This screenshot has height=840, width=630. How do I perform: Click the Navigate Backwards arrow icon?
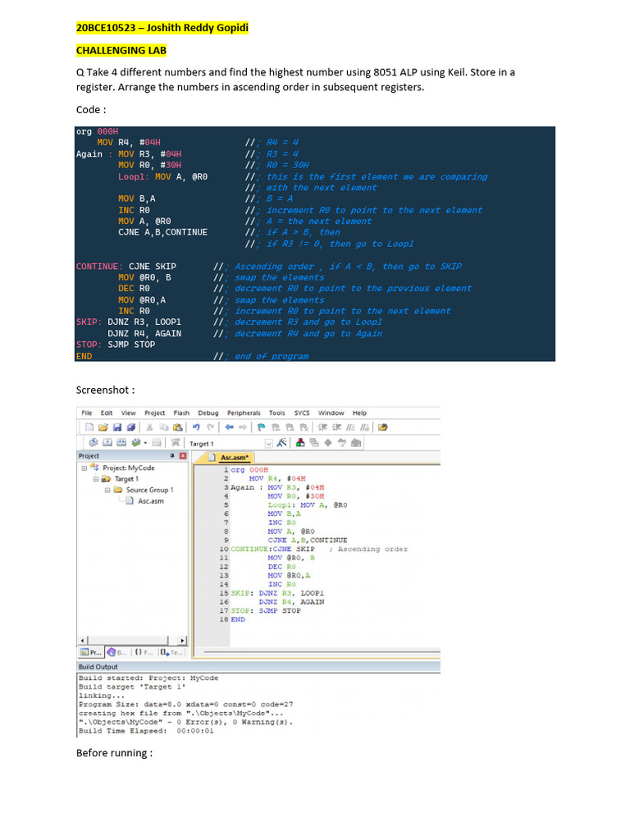tap(231, 427)
